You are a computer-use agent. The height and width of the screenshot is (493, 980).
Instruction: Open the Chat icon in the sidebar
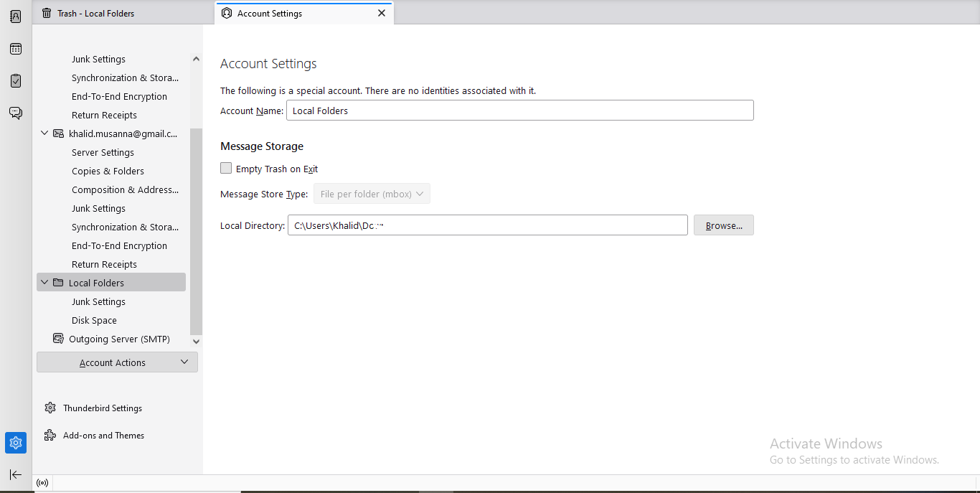pos(15,113)
